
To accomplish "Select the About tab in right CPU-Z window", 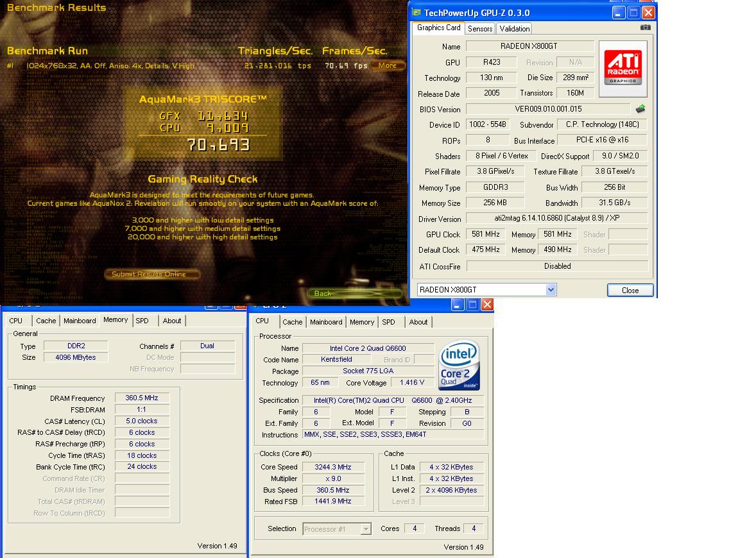I will (418, 322).
